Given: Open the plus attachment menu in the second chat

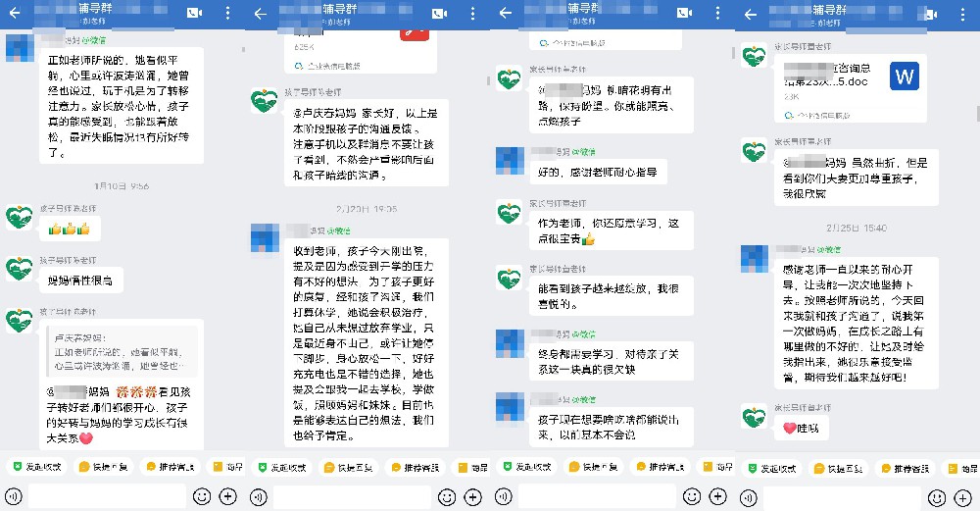Looking at the screenshot, I should (x=473, y=497).
